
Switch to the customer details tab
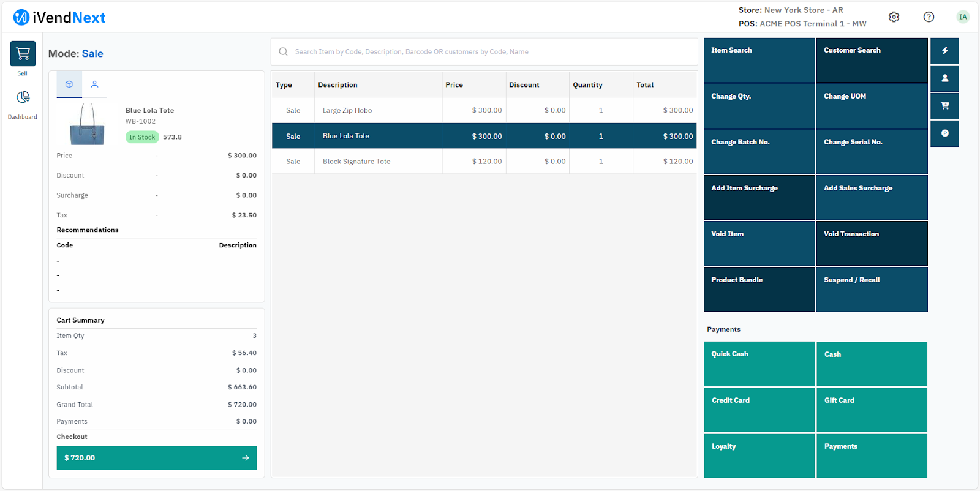point(94,84)
